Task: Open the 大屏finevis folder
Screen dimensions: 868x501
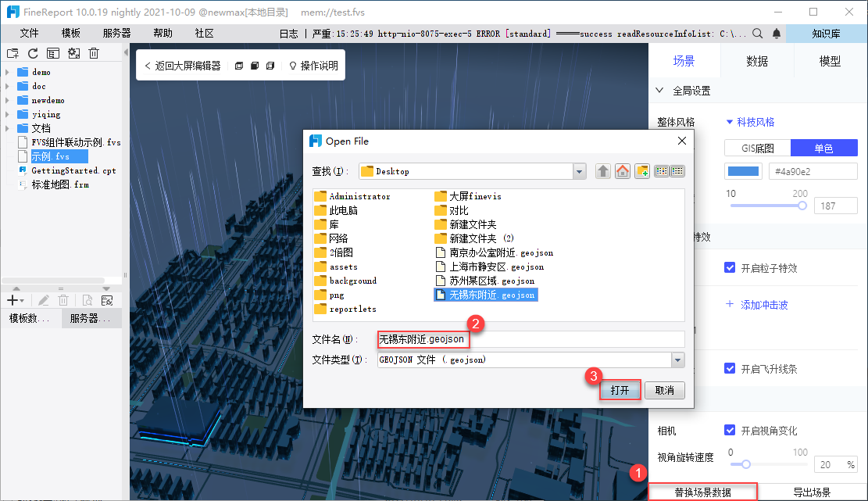Action: (468, 196)
